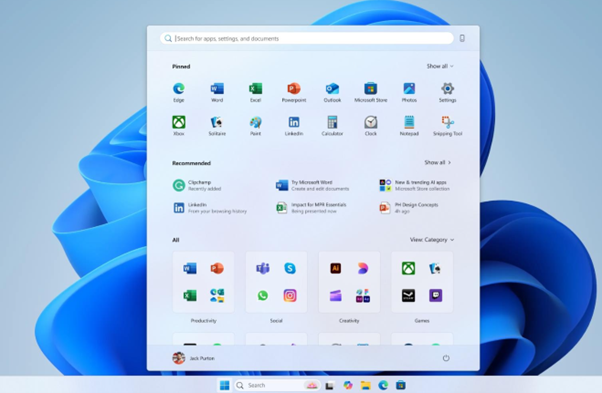Open the Calculator app
This screenshot has width=602, height=393.
[x=332, y=126]
